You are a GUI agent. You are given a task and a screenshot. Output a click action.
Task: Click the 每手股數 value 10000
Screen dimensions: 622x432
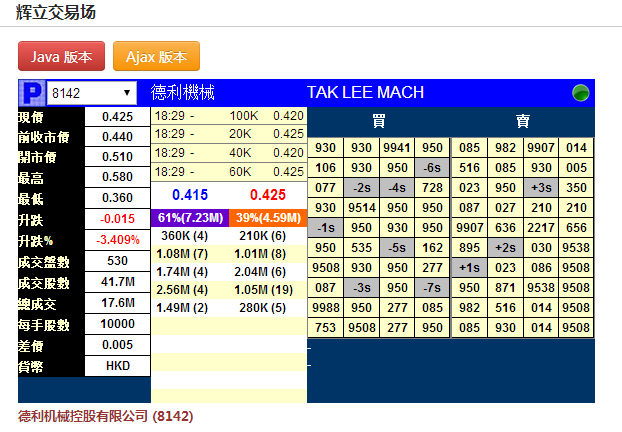coord(117,324)
